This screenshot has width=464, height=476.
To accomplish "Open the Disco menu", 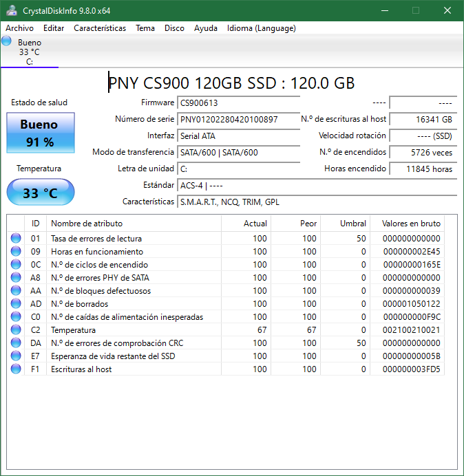I will tap(174, 28).
